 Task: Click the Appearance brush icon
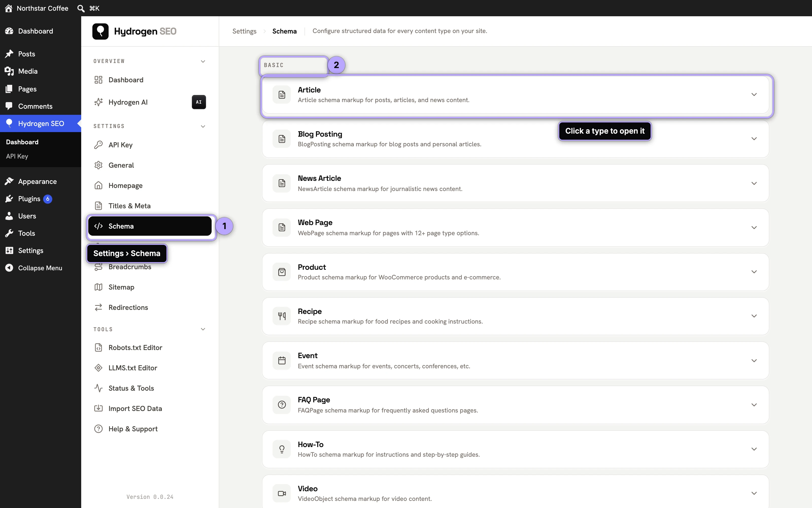(9, 181)
